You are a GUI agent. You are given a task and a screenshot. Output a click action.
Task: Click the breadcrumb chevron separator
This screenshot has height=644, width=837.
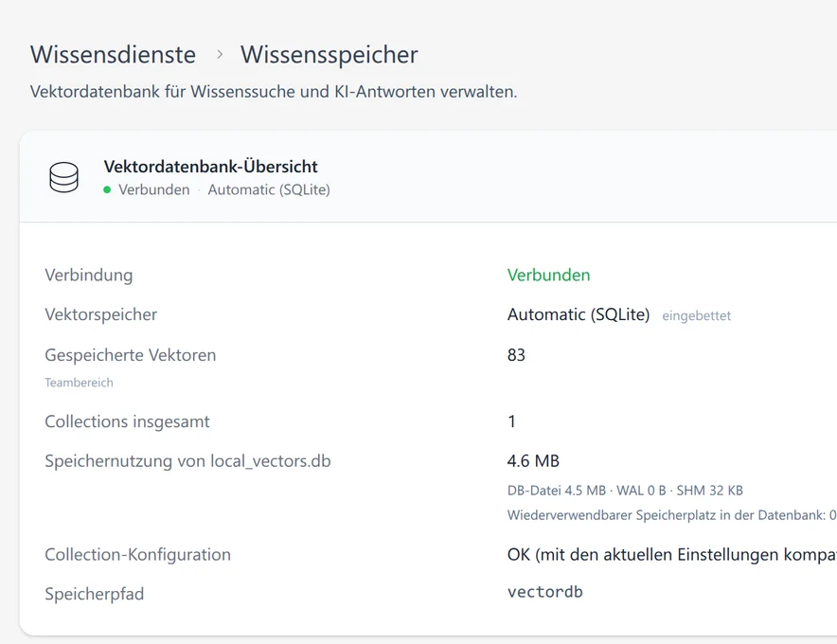220,55
